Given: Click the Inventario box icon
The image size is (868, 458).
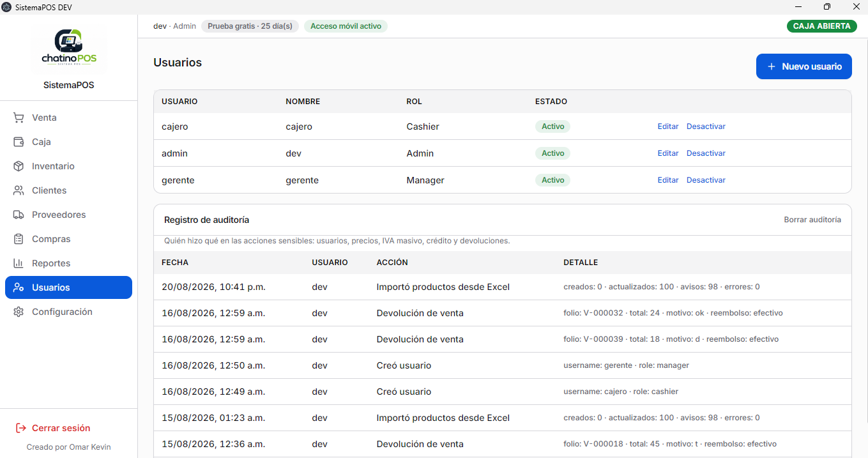Looking at the screenshot, I should coord(19,166).
